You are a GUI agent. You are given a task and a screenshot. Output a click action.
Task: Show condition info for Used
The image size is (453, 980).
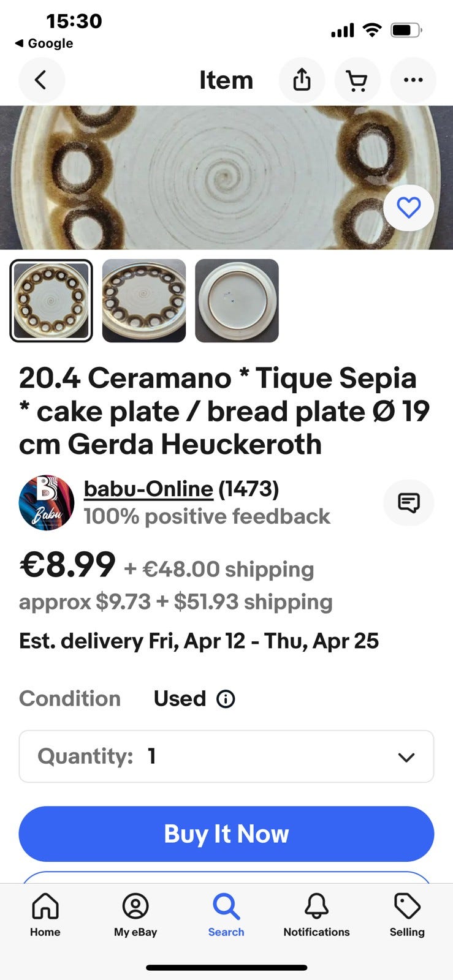[x=226, y=699]
